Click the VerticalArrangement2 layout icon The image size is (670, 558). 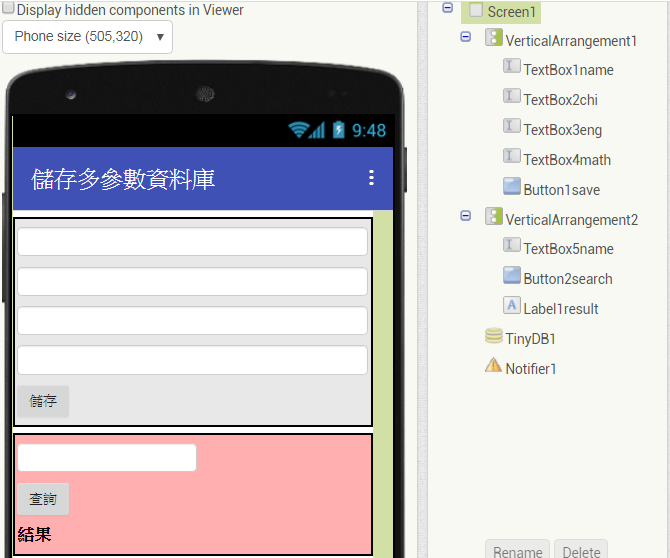[x=494, y=216]
